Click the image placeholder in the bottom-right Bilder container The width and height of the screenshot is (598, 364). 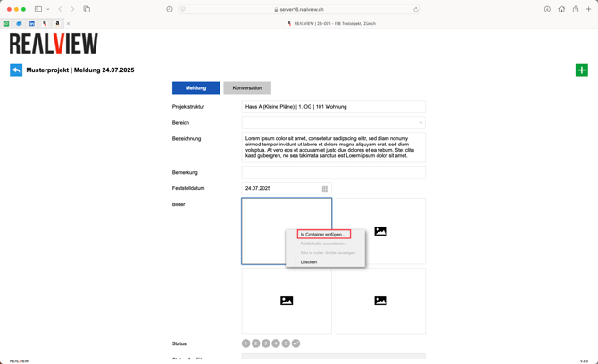pos(380,301)
